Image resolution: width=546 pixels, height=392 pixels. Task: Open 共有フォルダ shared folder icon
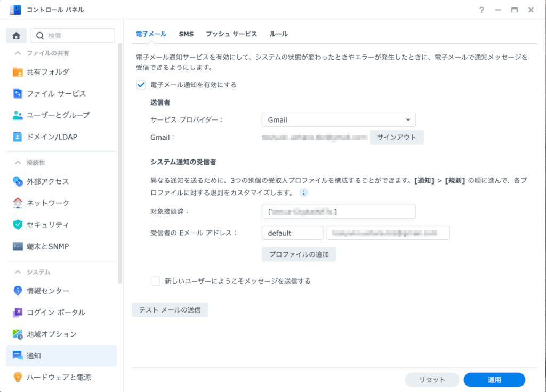click(x=18, y=72)
